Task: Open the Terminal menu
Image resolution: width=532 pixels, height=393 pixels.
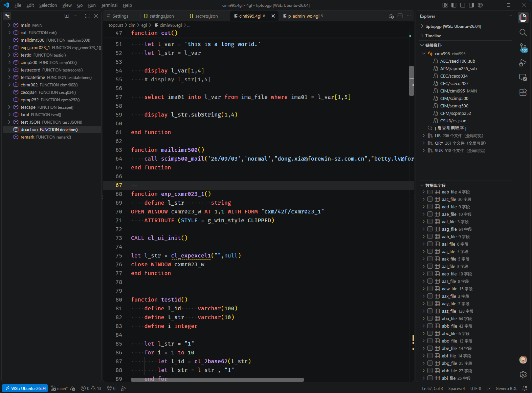Action: pyautogui.click(x=109, y=5)
